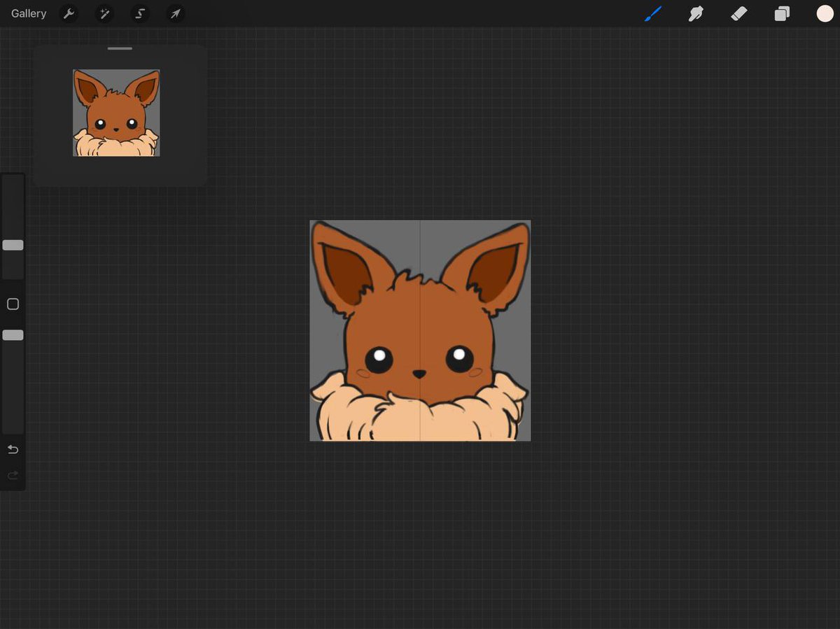The image size is (840, 629).
Task: Choose the Eraser tool
Action: [739, 13]
